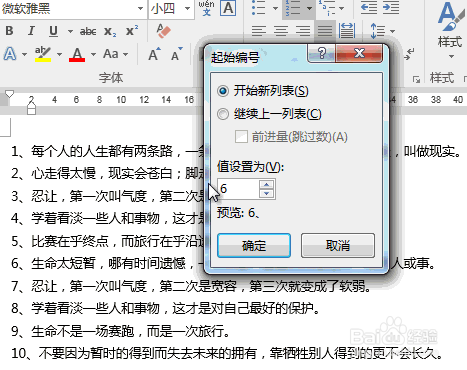This screenshot has width=467, height=370.
Task: Justify paragraph text
Action: coord(325,31)
